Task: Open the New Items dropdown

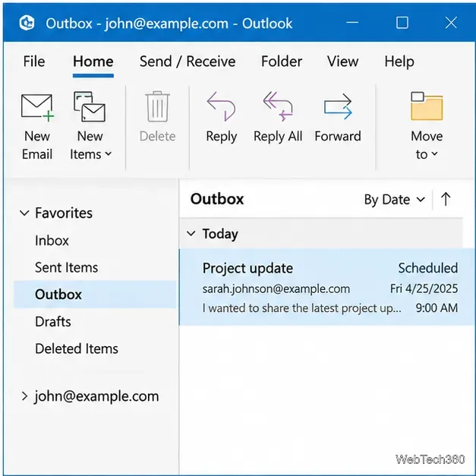Action: pos(90,126)
